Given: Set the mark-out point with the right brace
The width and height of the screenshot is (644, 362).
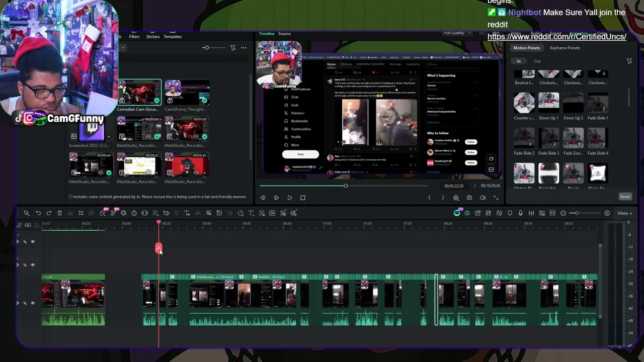Looking at the screenshot, I should 443,198.
